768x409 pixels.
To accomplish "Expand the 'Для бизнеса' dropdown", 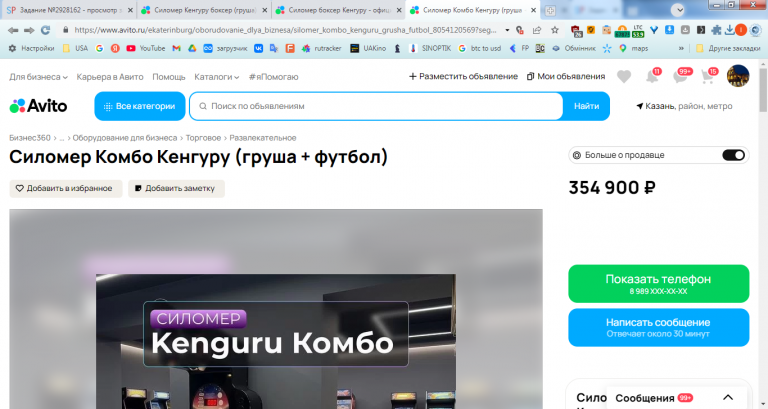I will [38, 77].
